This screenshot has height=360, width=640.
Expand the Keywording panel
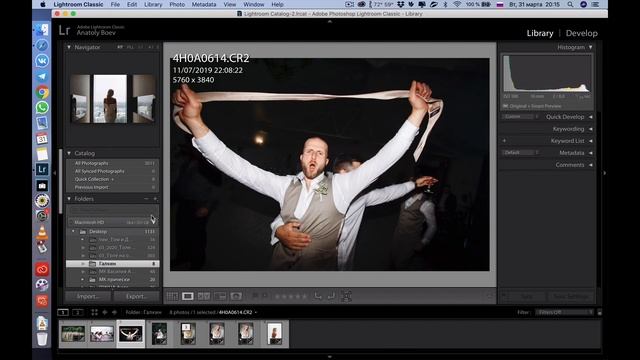click(591, 129)
